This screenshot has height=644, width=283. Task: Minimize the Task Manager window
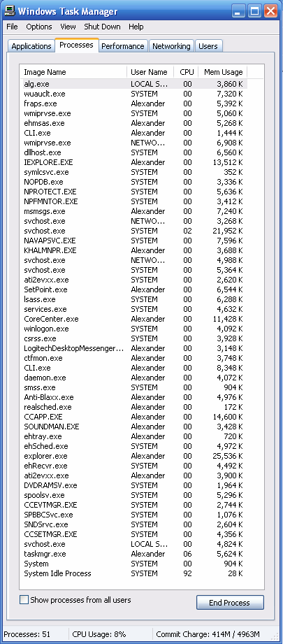[x=238, y=10]
